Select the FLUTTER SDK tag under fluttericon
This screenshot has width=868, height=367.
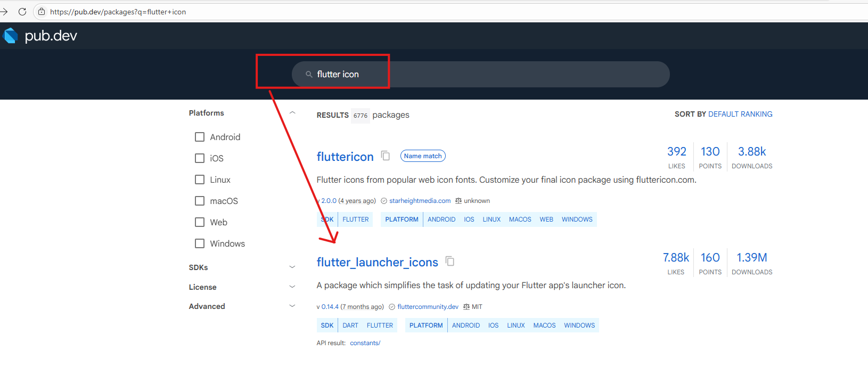(x=355, y=219)
